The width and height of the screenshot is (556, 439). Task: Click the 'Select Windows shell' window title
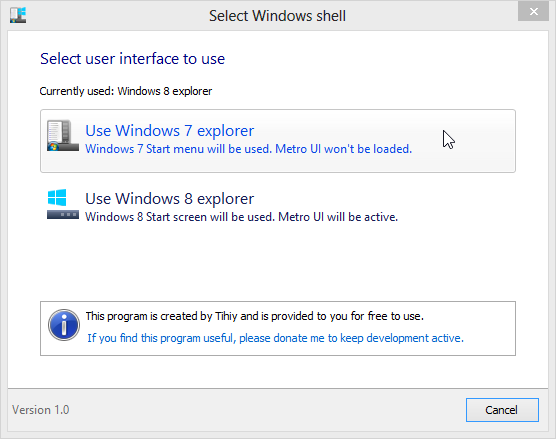(x=277, y=16)
